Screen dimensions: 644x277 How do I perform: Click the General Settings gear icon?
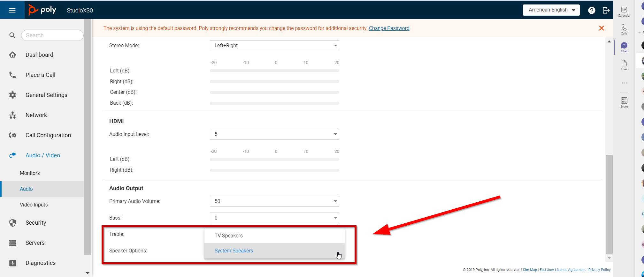(x=12, y=95)
